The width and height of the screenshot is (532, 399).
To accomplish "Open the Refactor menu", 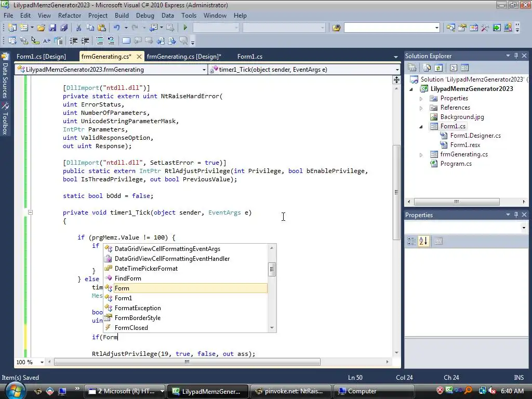I will pyautogui.click(x=70, y=16).
